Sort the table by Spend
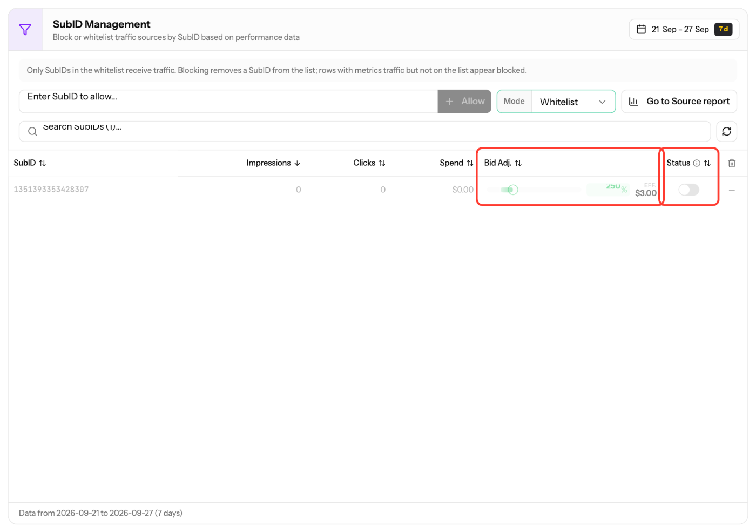 [x=456, y=163]
